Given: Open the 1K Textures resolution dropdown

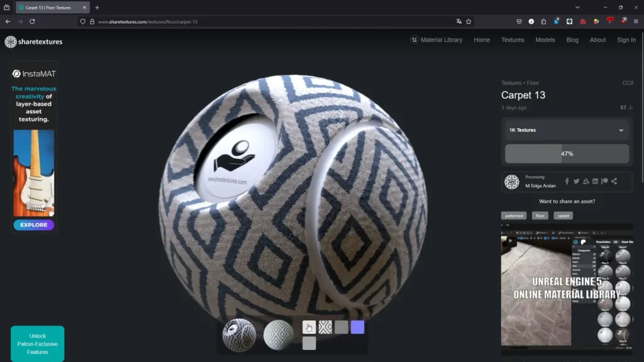Looking at the screenshot, I should (x=567, y=130).
